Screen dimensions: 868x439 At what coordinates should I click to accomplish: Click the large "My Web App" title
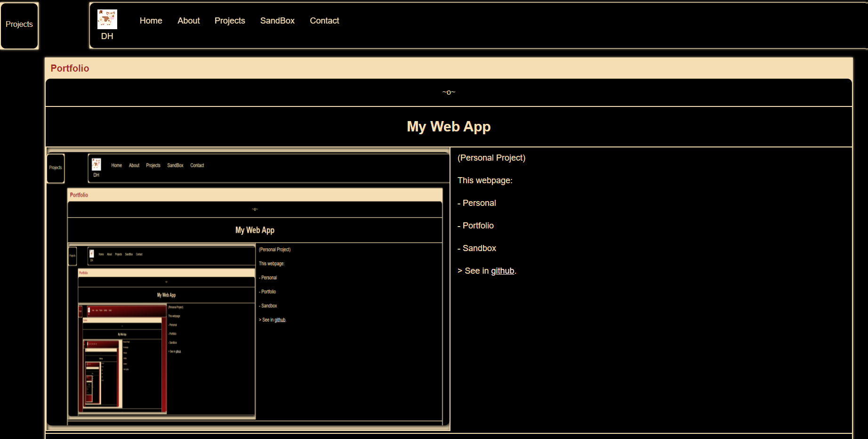(449, 127)
